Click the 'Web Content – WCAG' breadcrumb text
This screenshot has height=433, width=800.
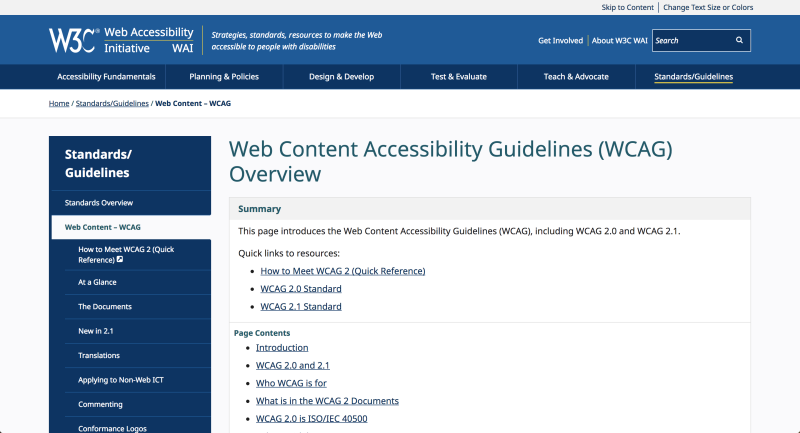193,104
